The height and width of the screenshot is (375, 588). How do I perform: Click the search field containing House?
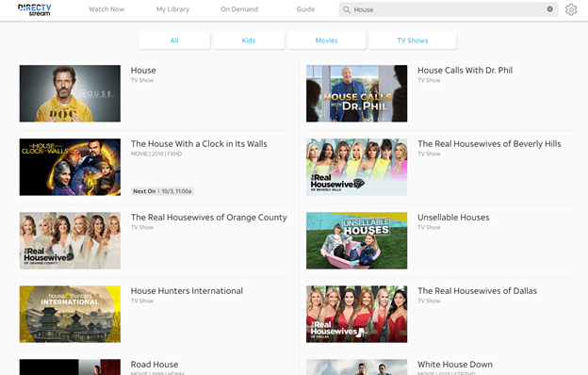click(449, 9)
